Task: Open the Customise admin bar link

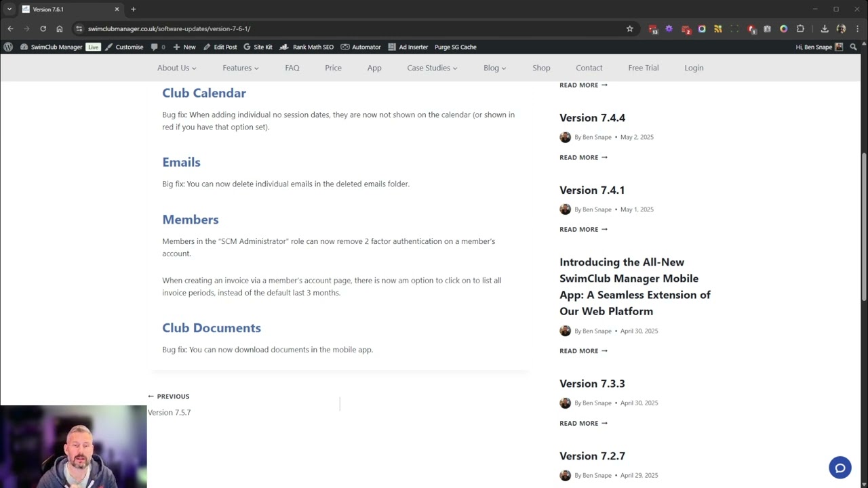Action: (x=124, y=47)
